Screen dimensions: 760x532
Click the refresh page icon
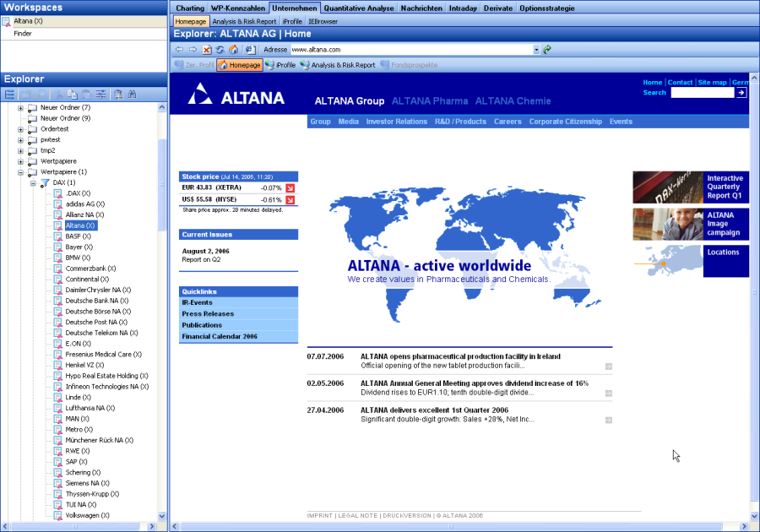point(220,50)
